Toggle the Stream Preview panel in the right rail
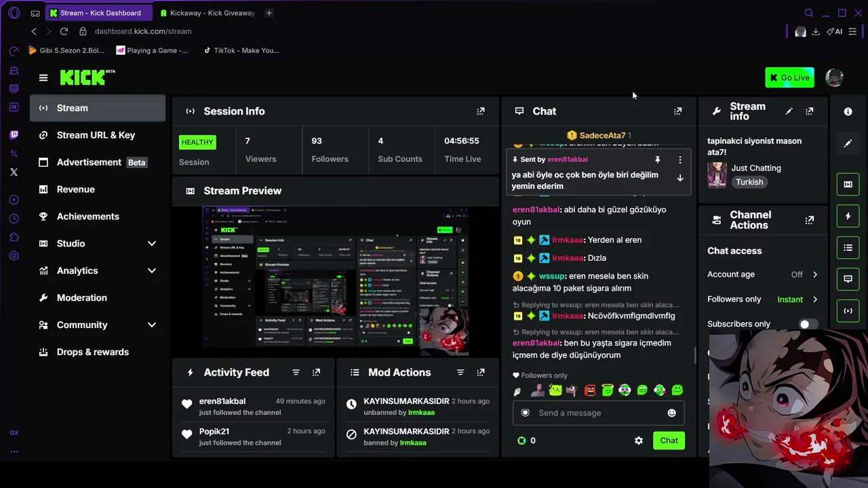 click(848, 184)
